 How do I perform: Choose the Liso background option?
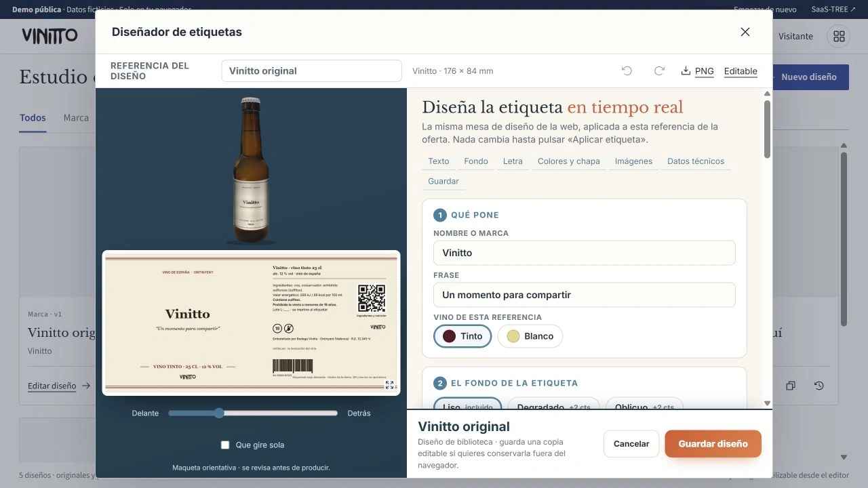coord(467,404)
